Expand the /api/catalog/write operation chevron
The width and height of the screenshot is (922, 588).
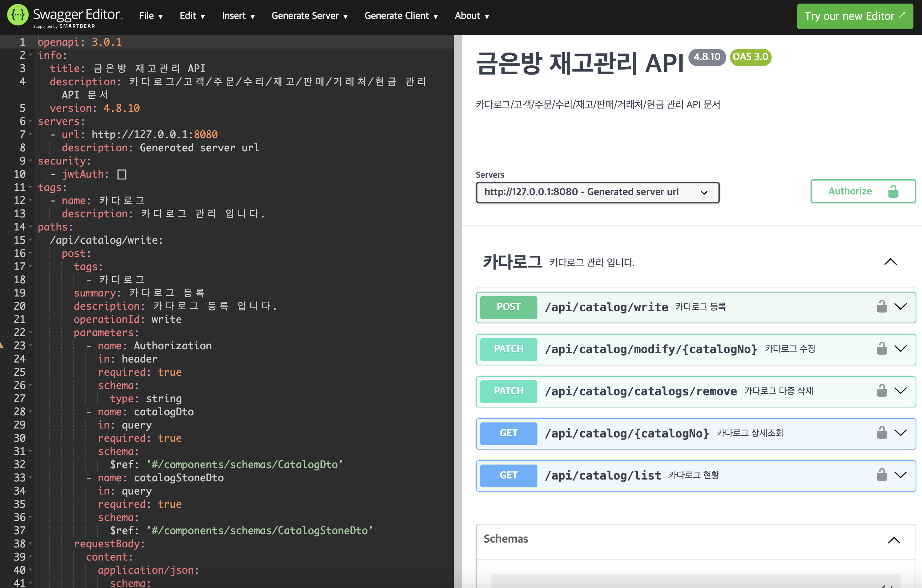coord(901,306)
